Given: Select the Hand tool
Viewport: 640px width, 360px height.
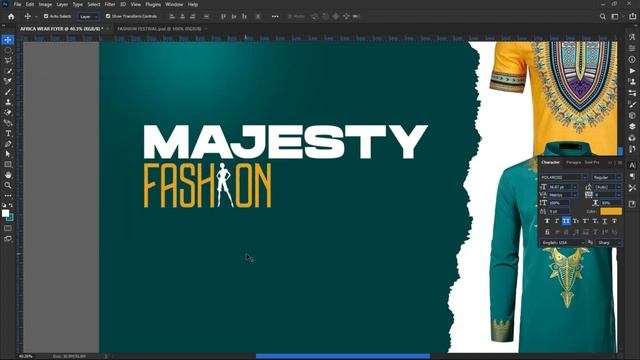Looking at the screenshot, I should (x=8, y=175).
